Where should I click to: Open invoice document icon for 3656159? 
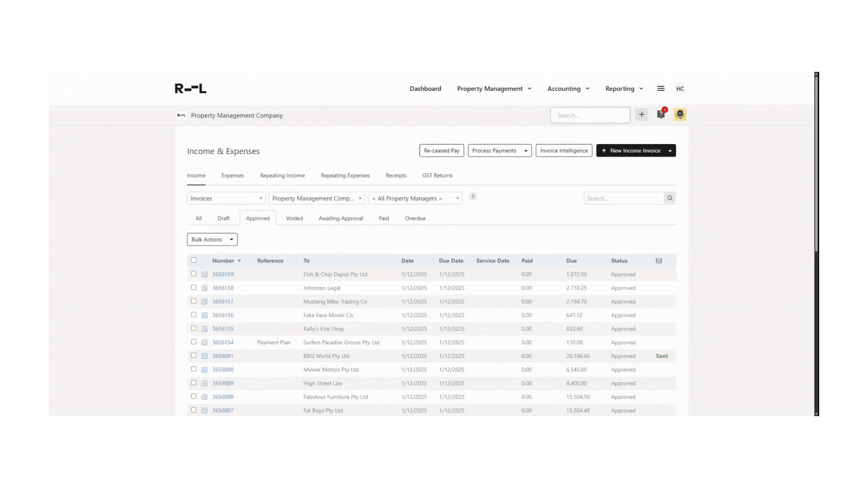(x=204, y=274)
